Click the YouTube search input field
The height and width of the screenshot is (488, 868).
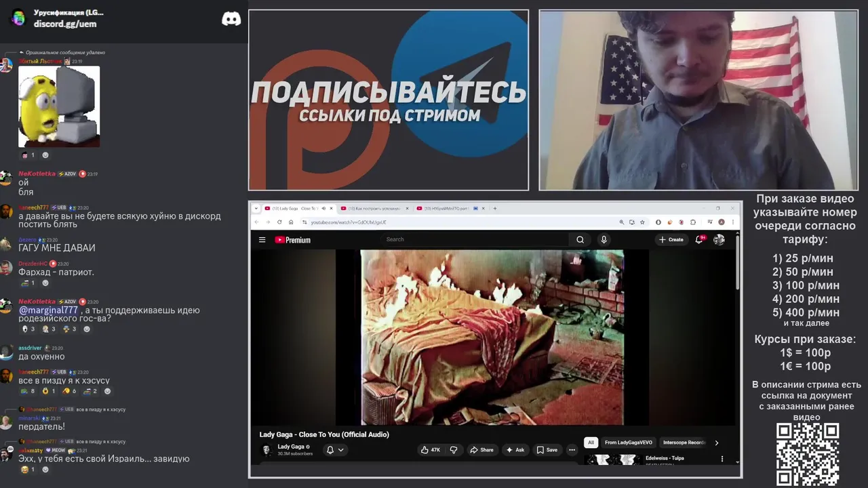tap(475, 239)
